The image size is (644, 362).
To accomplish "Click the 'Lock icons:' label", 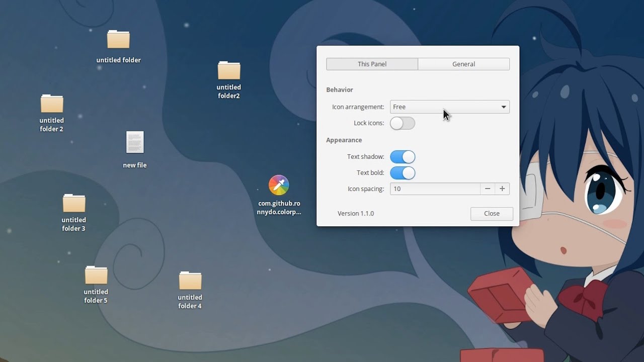I will 369,123.
